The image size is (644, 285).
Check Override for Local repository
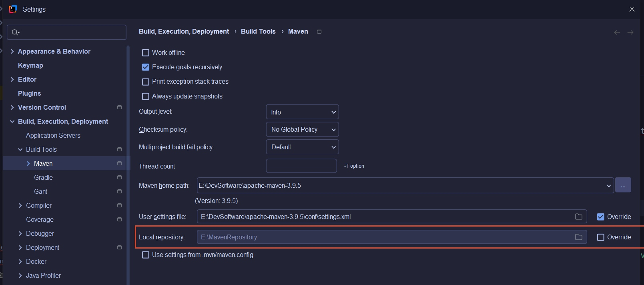(x=600, y=237)
